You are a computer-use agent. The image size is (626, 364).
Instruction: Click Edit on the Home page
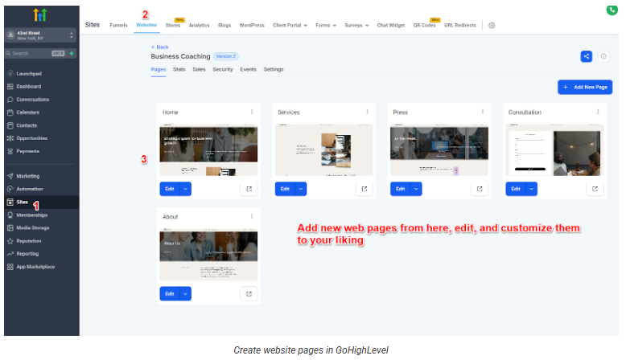[170, 189]
